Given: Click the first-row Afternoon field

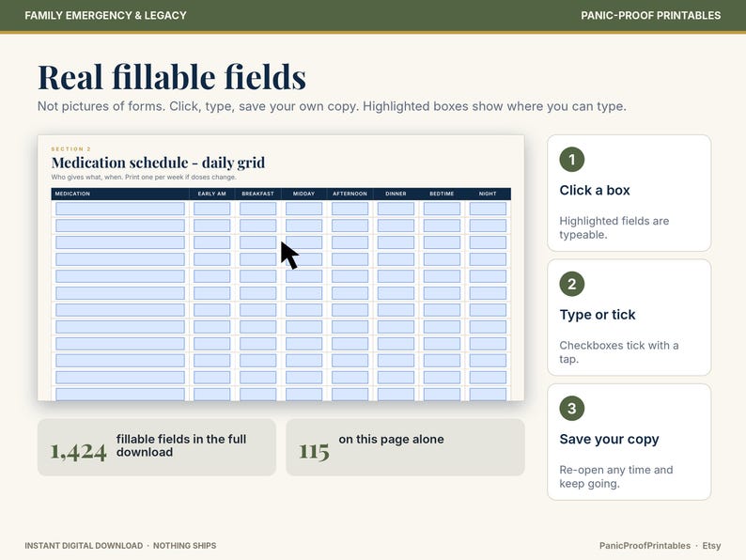Looking at the screenshot, I should (350, 209).
